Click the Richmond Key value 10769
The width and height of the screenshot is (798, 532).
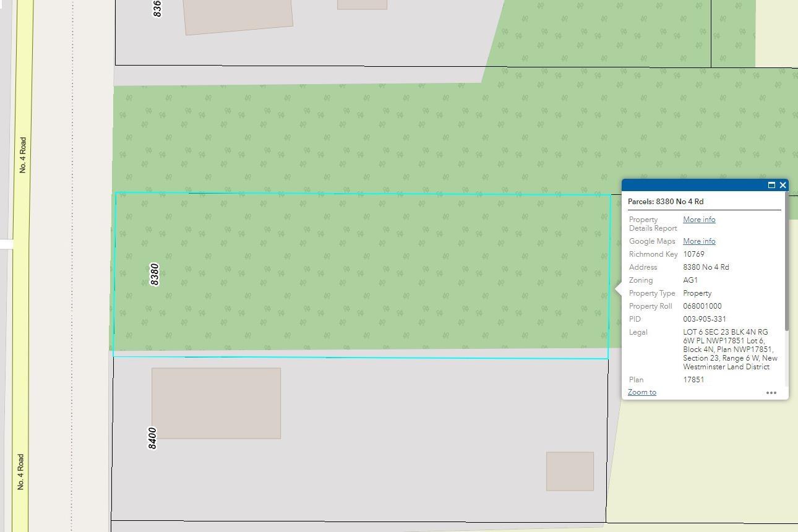[x=693, y=254]
